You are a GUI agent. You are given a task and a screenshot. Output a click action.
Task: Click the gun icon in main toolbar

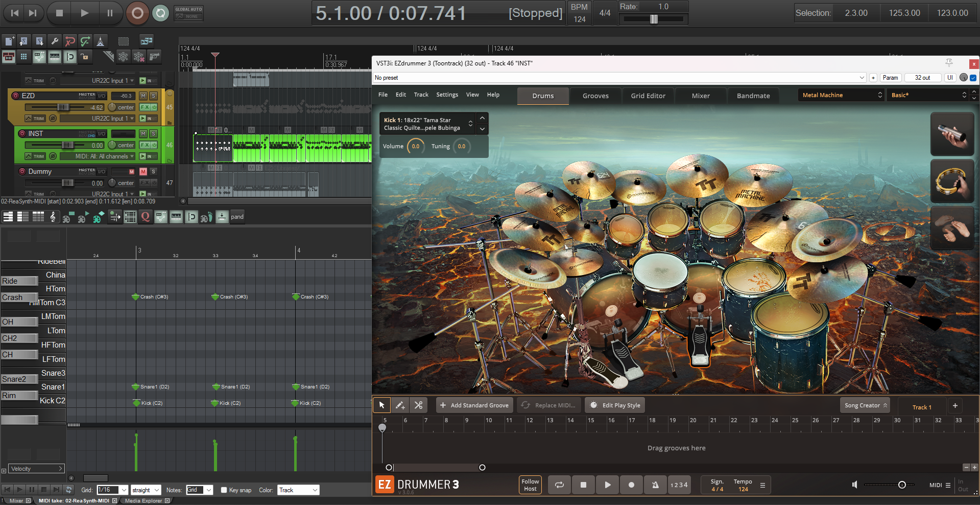coord(154,57)
